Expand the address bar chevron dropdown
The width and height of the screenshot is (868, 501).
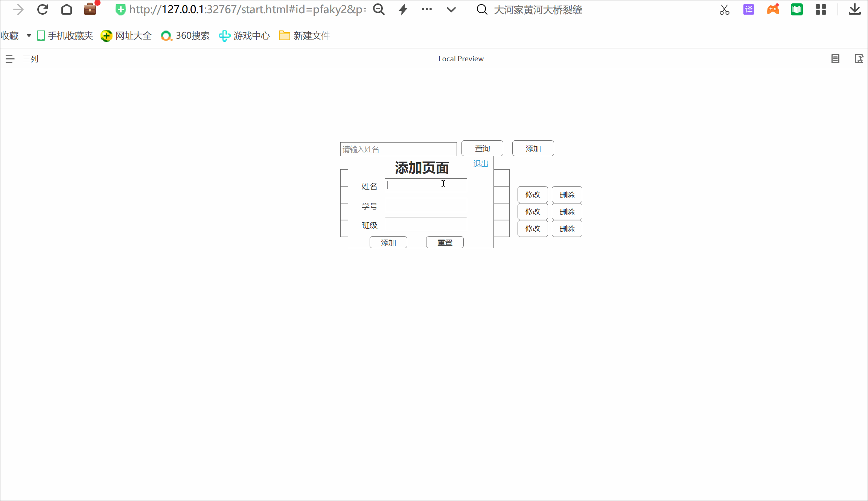tap(451, 9)
